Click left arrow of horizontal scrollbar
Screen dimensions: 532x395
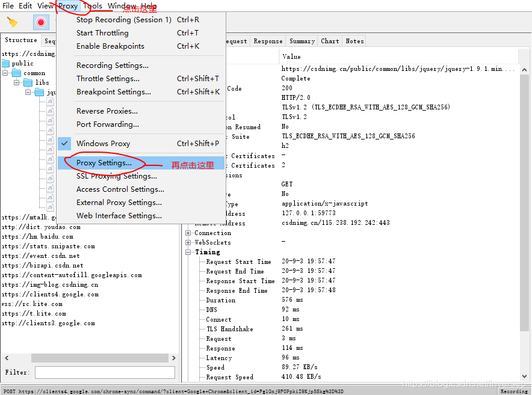[7, 358]
